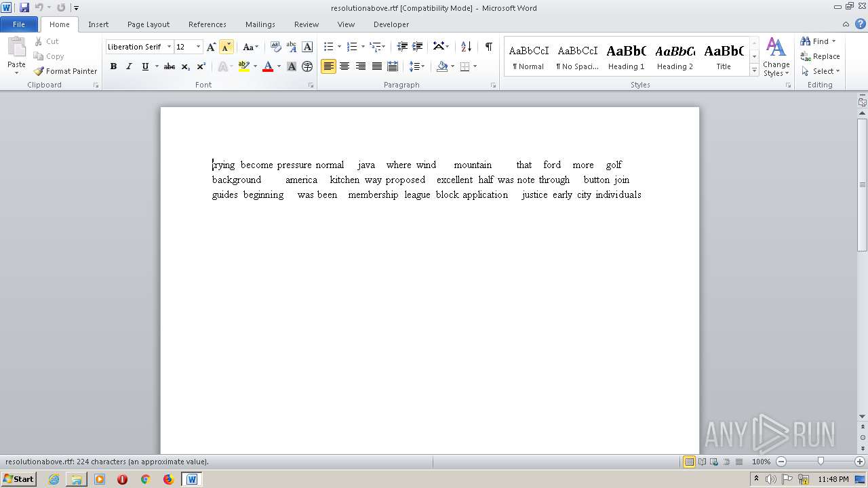Open the font size dropdown
The width and height of the screenshot is (868, 488).
(198, 47)
